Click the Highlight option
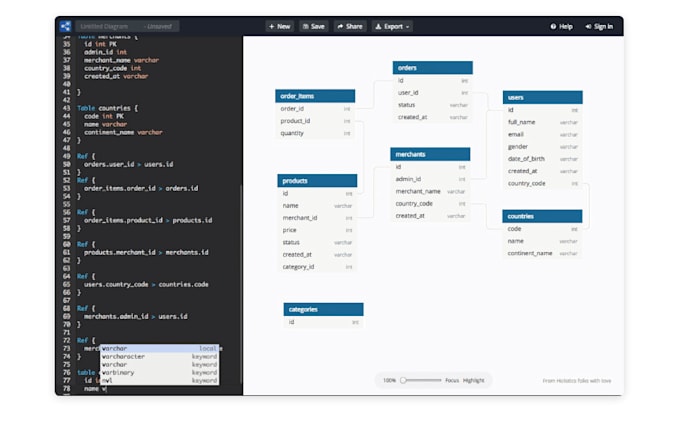The width and height of the screenshot is (680, 422). click(x=474, y=380)
